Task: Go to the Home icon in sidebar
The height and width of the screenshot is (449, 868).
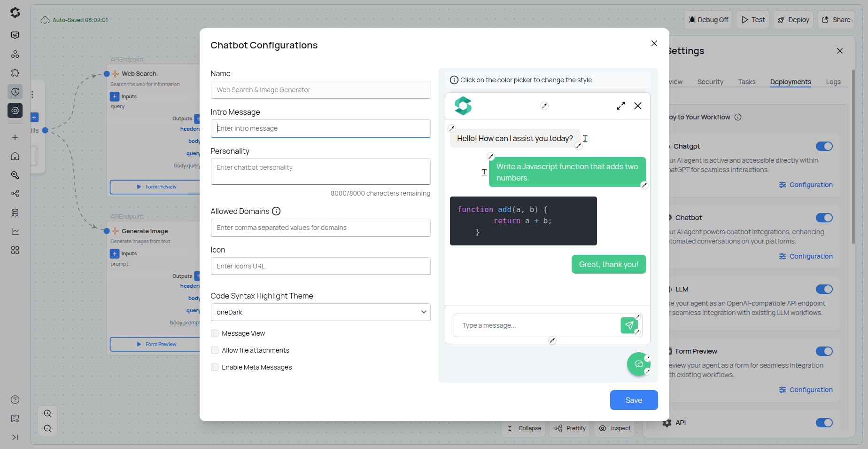Action: [15, 156]
